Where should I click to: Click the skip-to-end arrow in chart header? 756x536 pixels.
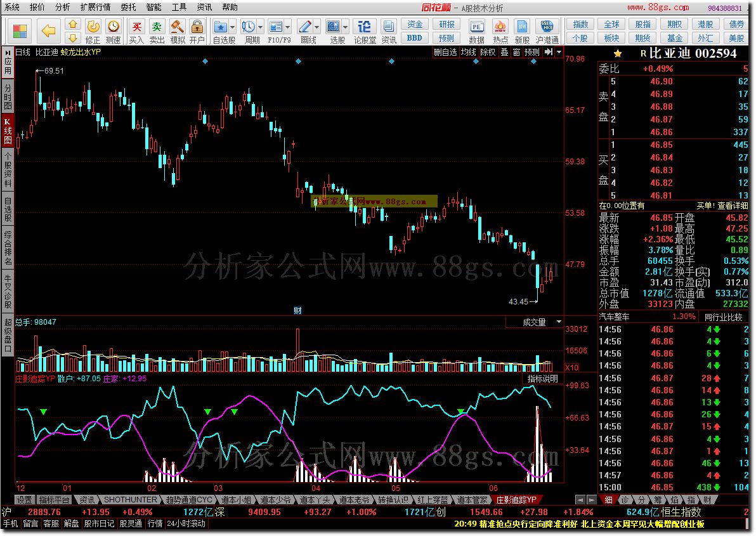[x=548, y=52]
